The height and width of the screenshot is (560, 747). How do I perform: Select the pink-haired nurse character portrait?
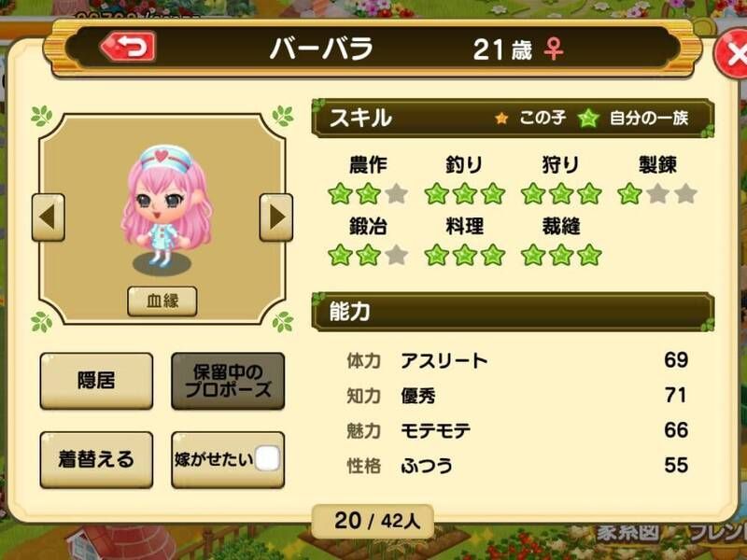point(163,209)
